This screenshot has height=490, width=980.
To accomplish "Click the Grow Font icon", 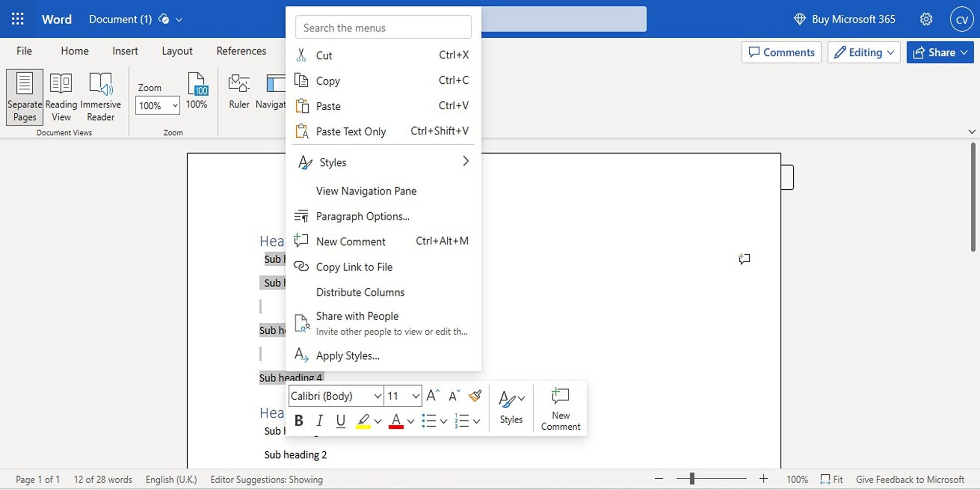I will [x=433, y=395].
